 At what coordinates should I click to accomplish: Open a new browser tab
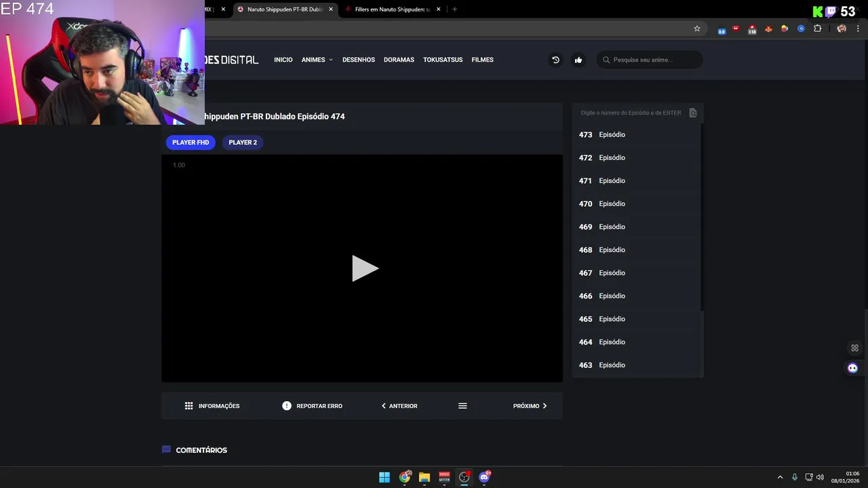tap(454, 9)
